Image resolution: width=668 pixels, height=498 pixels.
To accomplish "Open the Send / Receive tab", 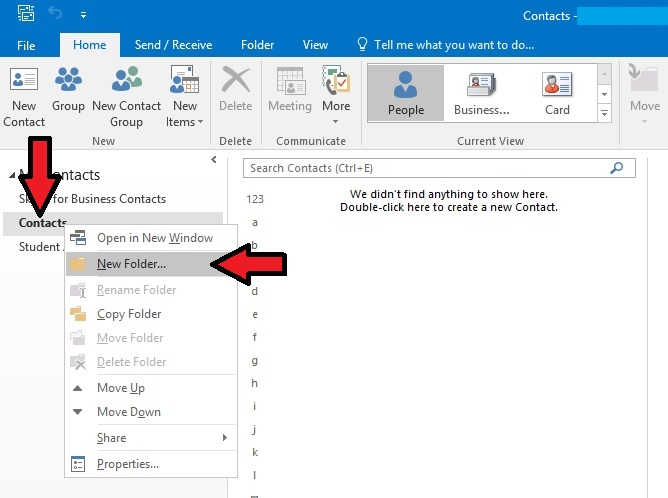I will (173, 45).
